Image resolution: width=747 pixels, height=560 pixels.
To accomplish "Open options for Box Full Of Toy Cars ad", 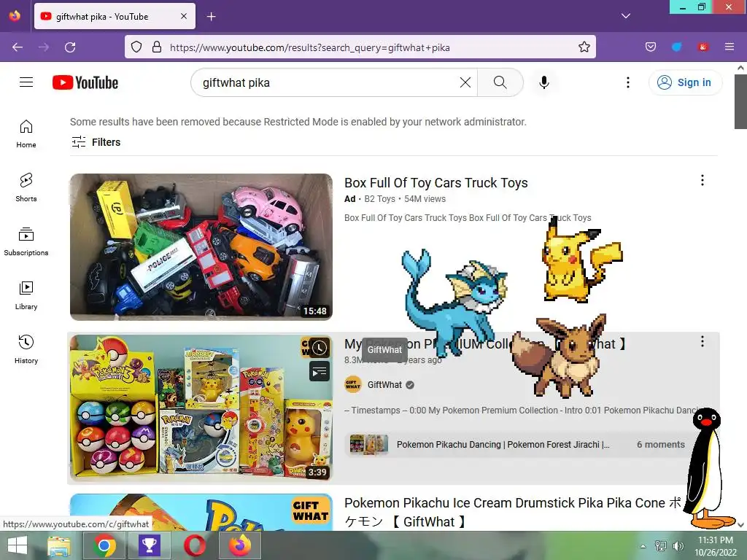I will click(x=703, y=180).
